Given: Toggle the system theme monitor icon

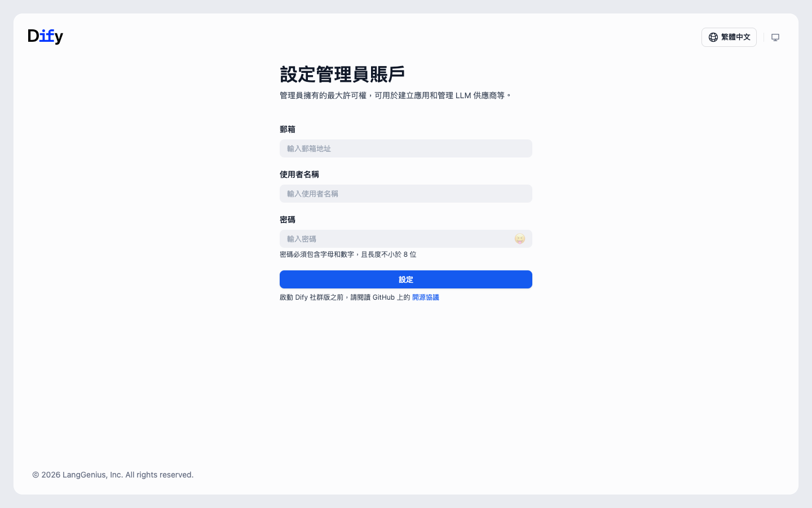Looking at the screenshot, I should (775, 37).
